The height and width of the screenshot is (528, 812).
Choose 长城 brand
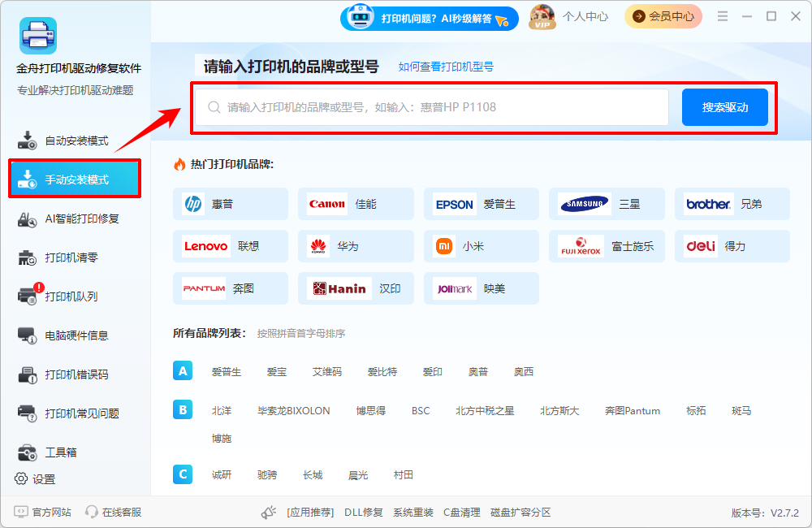click(x=313, y=474)
